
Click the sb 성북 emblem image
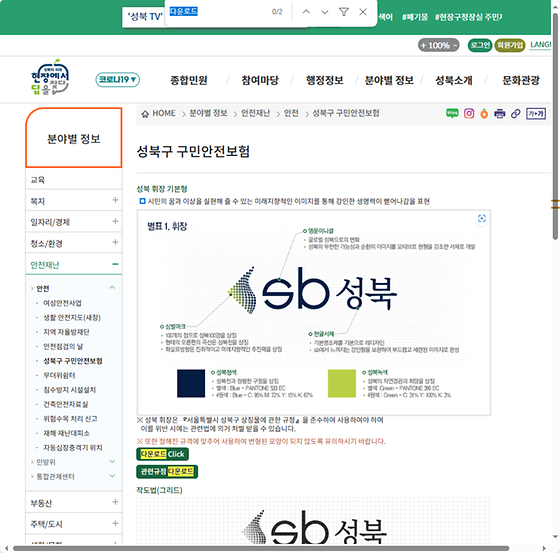point(314,313)
